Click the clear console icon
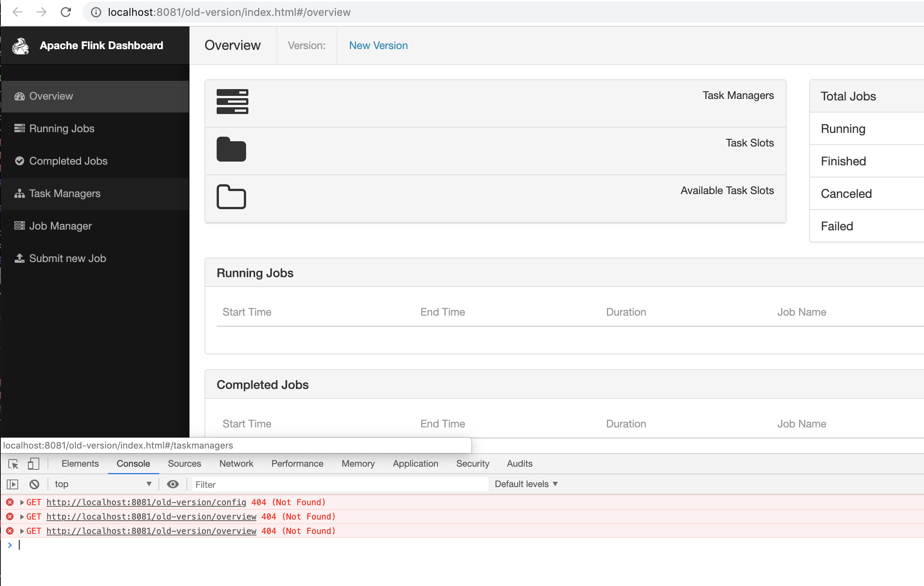This screenshot has width=924, height=586. (34, 484)
